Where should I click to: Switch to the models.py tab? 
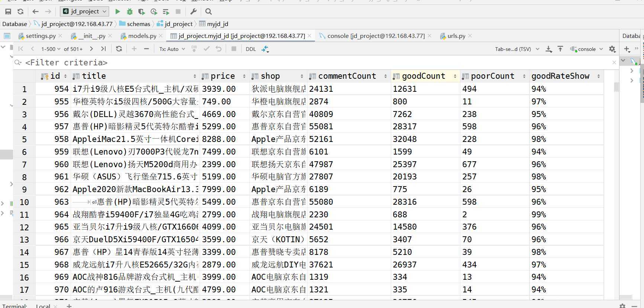coord(142,36)
